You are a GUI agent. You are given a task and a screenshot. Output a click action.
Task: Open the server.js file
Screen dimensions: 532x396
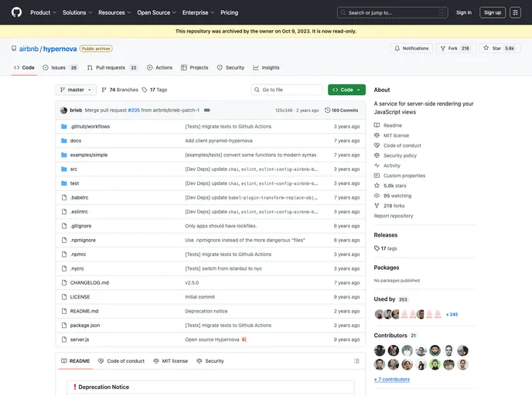pyautogui.click(x=80, y=340)
